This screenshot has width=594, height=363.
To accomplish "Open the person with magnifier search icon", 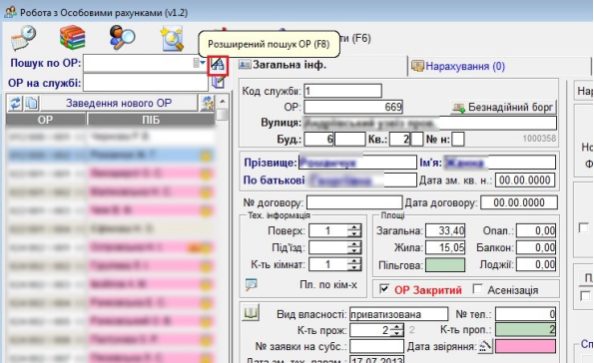I will [122, 38].
